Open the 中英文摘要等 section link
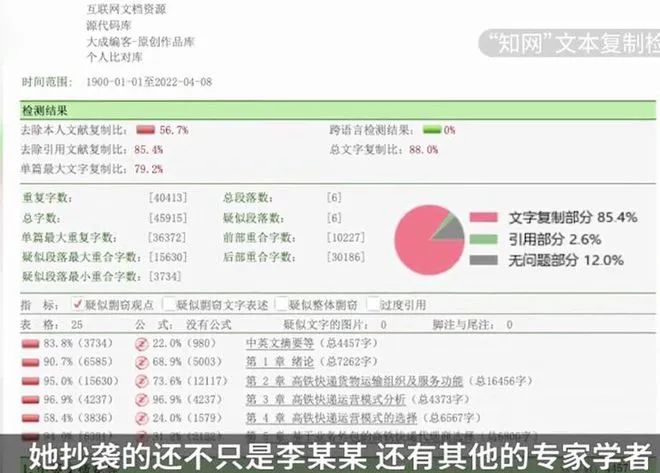This screenshot has width=660, height=473. tap(280, 343)
